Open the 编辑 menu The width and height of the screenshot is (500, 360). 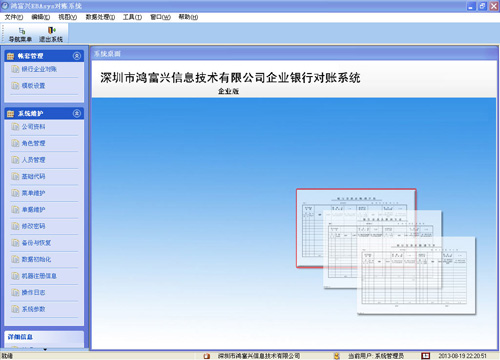[40, 17]
